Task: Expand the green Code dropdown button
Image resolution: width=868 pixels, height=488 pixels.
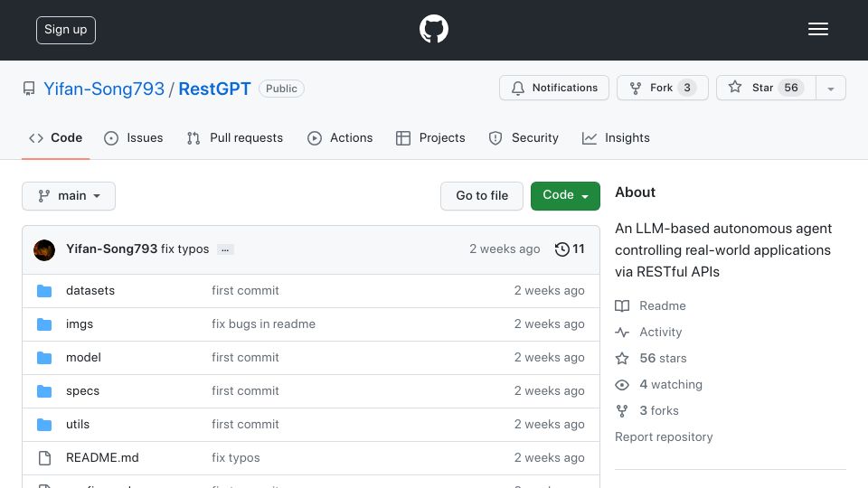Action: [565, 196]
